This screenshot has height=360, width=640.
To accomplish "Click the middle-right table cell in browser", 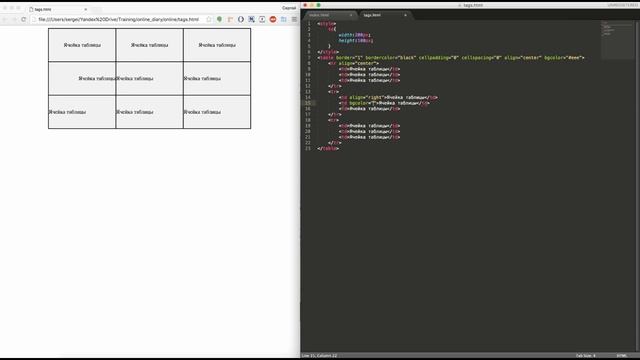I will (217, 78).
